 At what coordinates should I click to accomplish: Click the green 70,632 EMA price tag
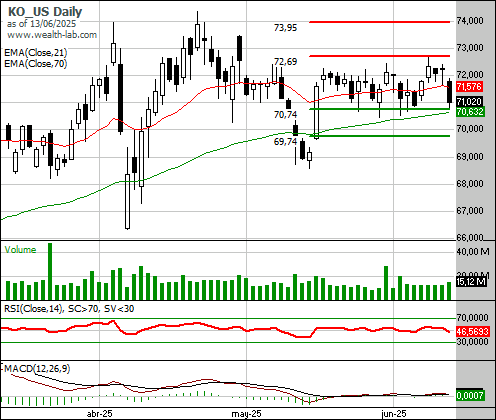click(x=470, y=112)
